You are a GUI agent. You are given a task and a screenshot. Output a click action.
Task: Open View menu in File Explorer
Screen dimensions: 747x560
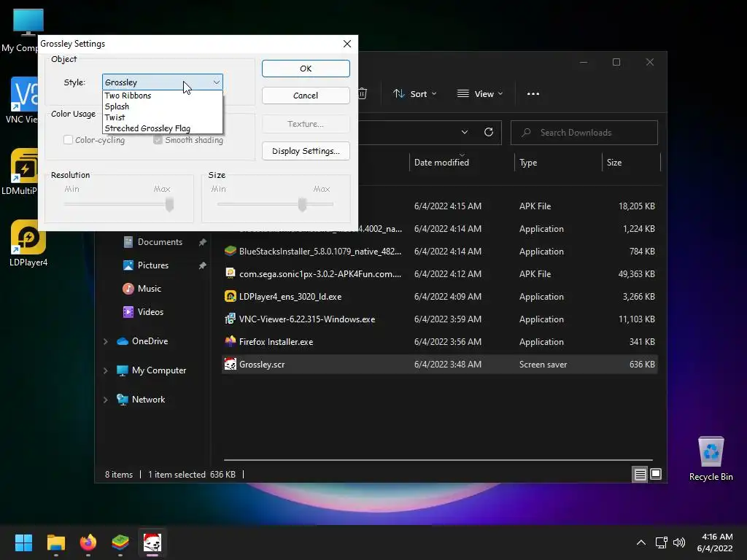coord(480,94)
